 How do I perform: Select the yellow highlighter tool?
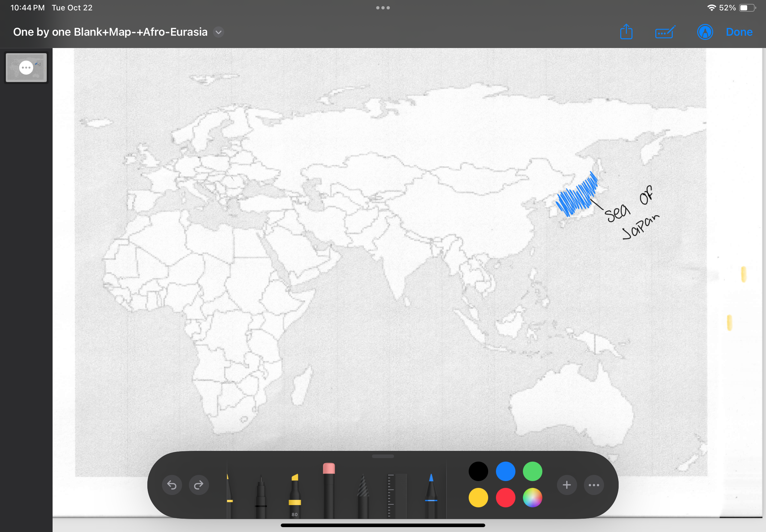point(295,495)
